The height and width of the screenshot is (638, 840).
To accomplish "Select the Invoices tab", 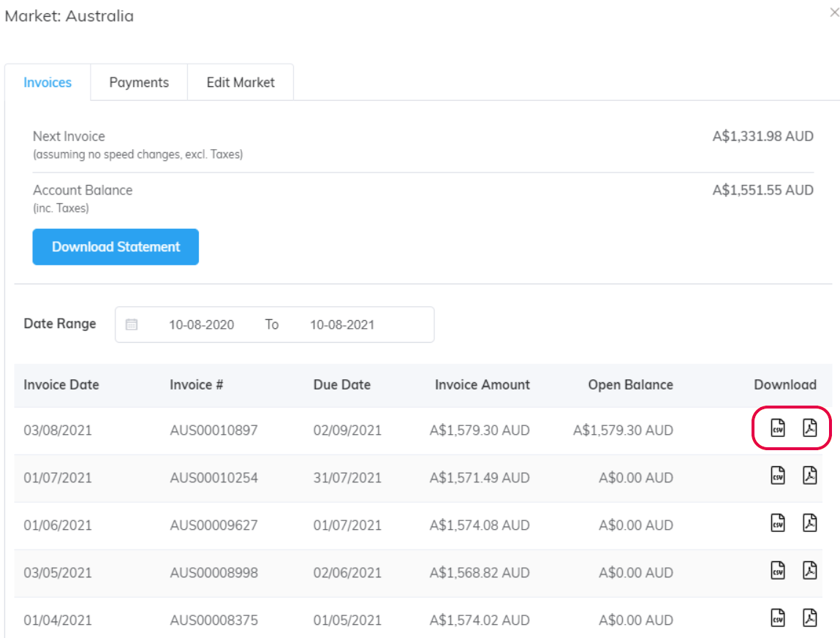I will (x=47, y=82).
